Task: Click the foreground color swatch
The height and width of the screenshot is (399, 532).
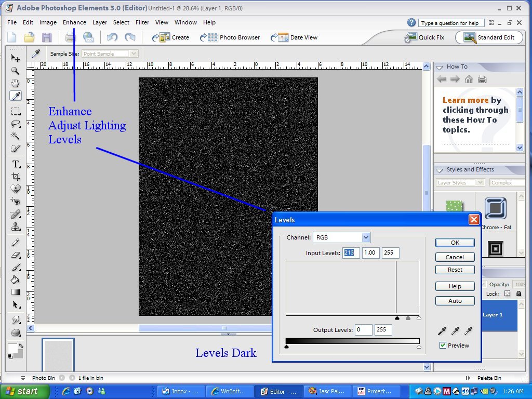Action: point(12,348)
